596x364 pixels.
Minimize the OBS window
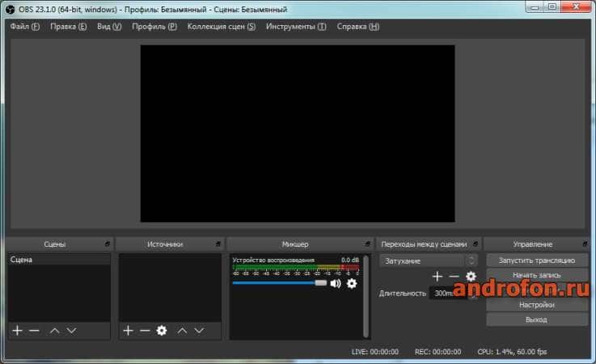(535, 6)
